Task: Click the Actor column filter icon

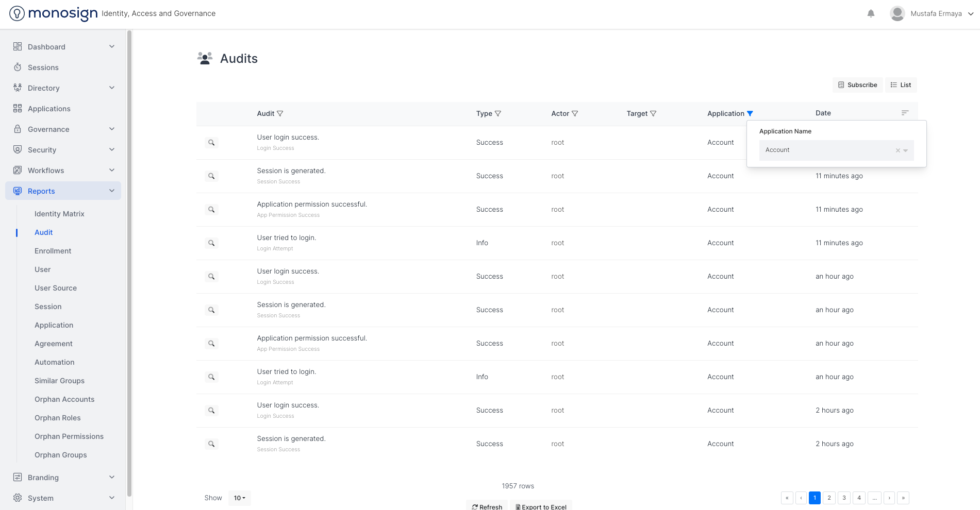Action: click(575, 114)
